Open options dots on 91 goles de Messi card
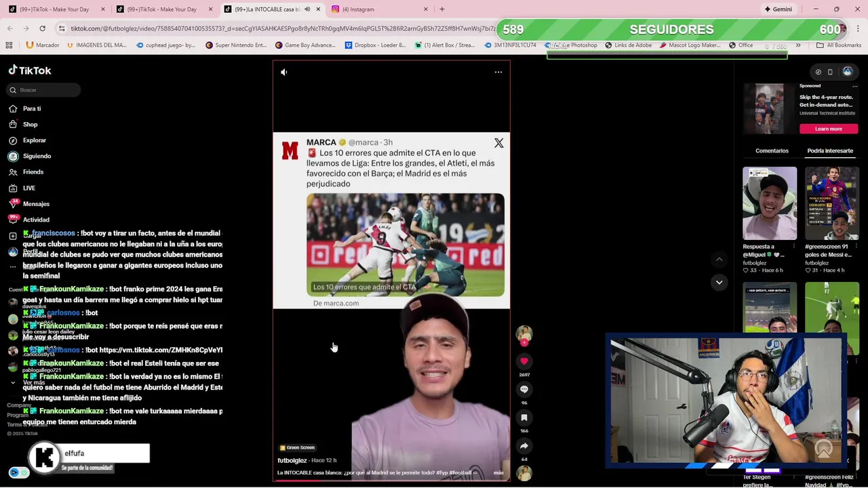Screen dimensions: 868x488 856,247
